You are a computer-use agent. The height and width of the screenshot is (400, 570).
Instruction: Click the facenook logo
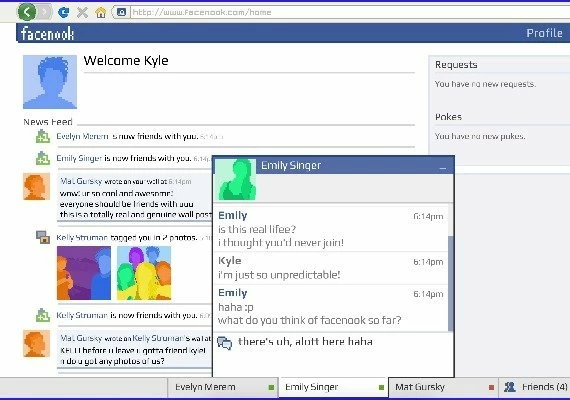(47, 33)
